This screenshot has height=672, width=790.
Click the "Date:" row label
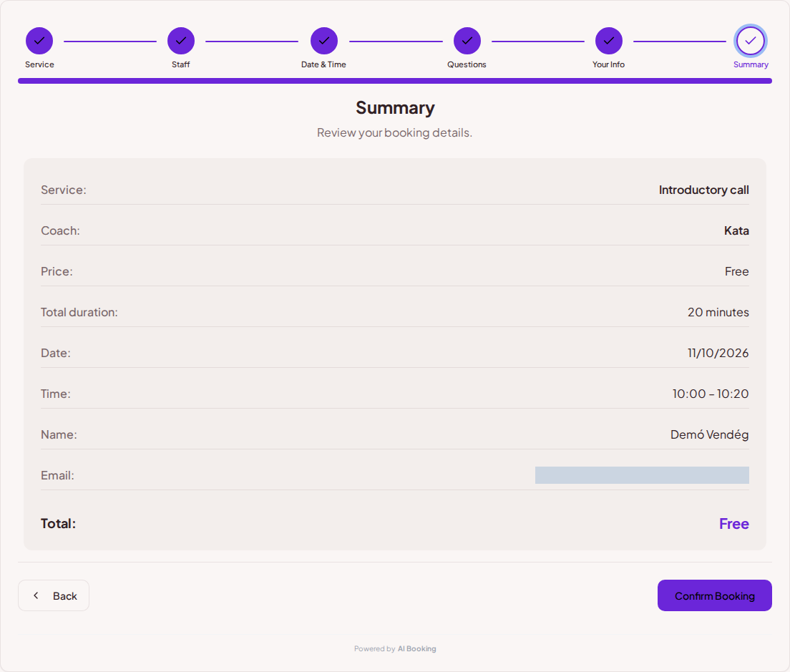[56, 353]
